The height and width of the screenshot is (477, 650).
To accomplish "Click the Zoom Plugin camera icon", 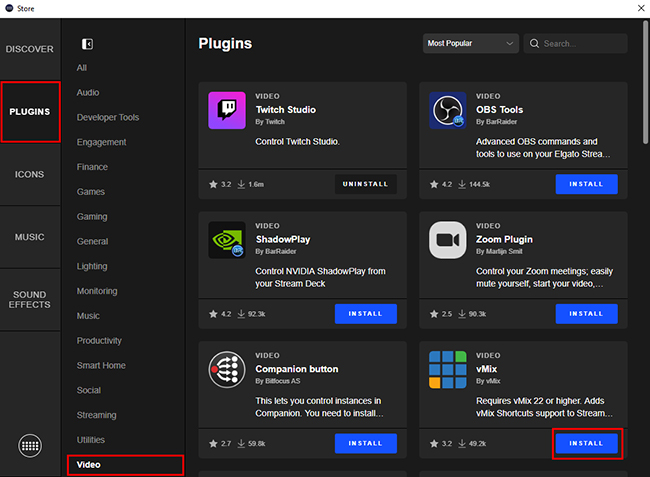I will click(x=448, y=240).
